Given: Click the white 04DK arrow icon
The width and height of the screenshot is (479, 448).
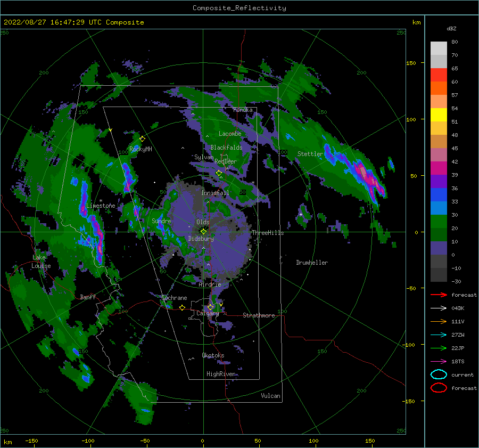Looking at the screenshot, I should pyautogui.click(x=439, y=308).
